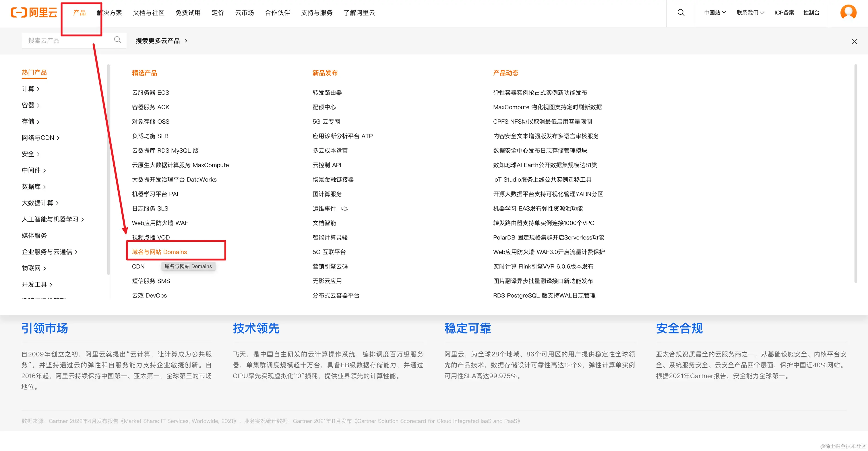Click the ICP备案 link
868x451 pixels.
[x=784, y=13]
